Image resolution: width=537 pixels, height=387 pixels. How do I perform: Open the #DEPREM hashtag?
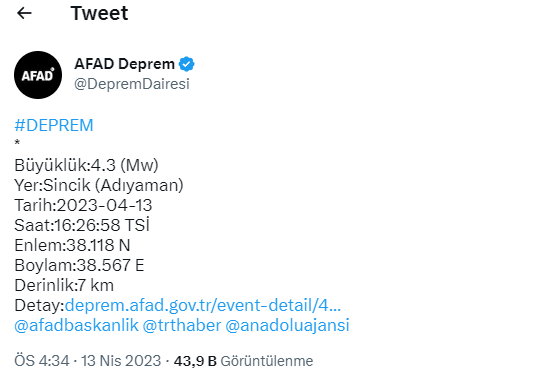tap(54, 125)
